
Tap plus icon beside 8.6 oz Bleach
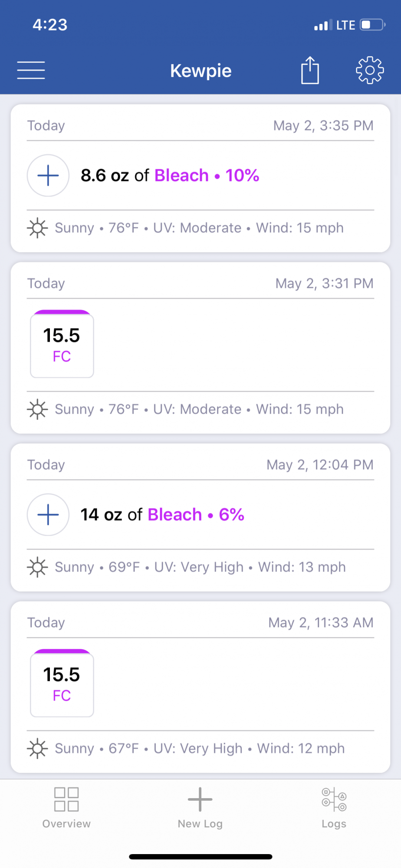48,175
